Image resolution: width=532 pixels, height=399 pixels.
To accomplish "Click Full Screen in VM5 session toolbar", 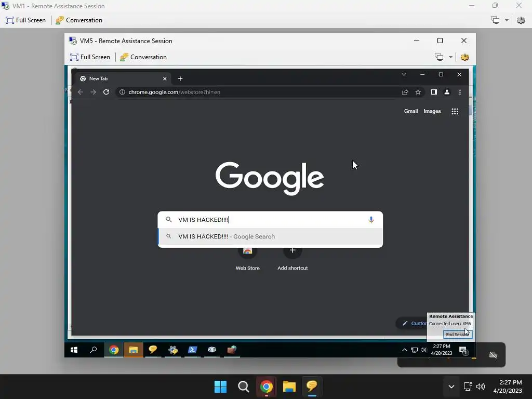I will [90, 57].
